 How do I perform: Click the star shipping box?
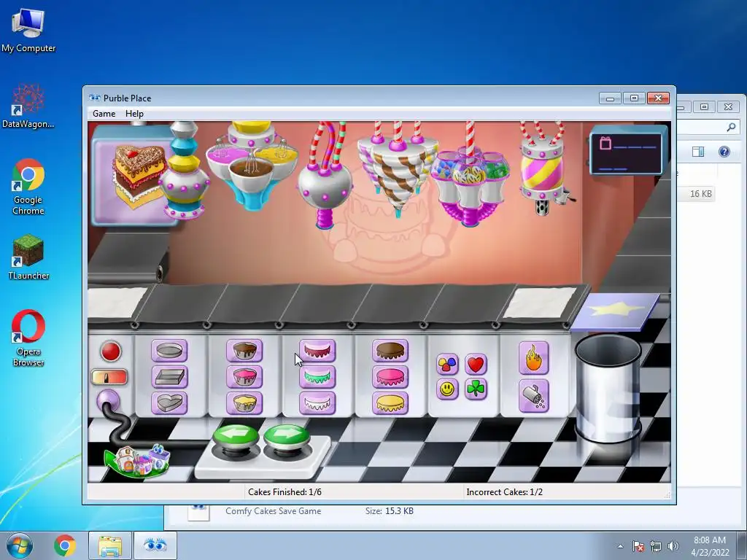[x=616, y=311]
